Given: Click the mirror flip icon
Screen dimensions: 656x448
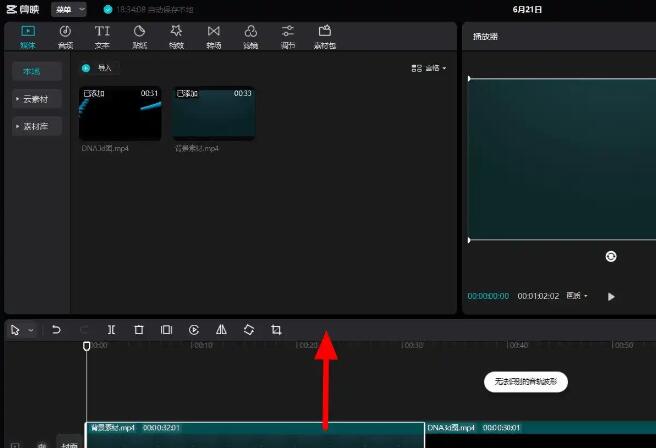Looking at the screenshot, I should click(x=221, y=330).
